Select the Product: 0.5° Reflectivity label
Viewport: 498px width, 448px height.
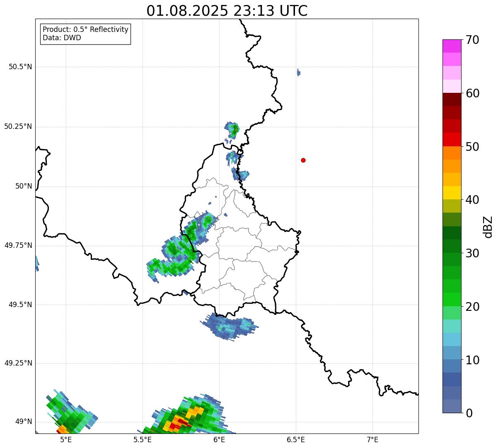click(x=85, y=30)
